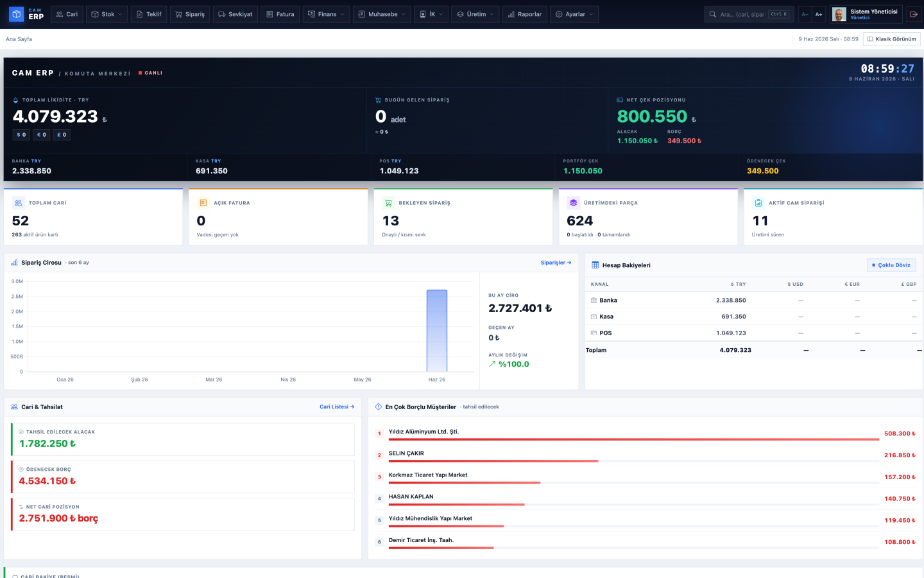Click the Bekleyen Sipariş cart icon
Screen dimensions: 924x578
pyautogui.click(x=388, y=203)
